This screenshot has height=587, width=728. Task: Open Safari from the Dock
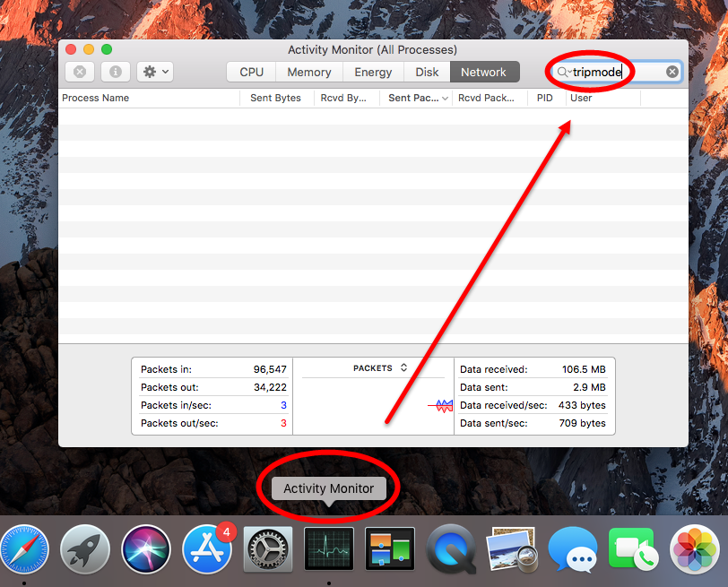coord(24,548)
